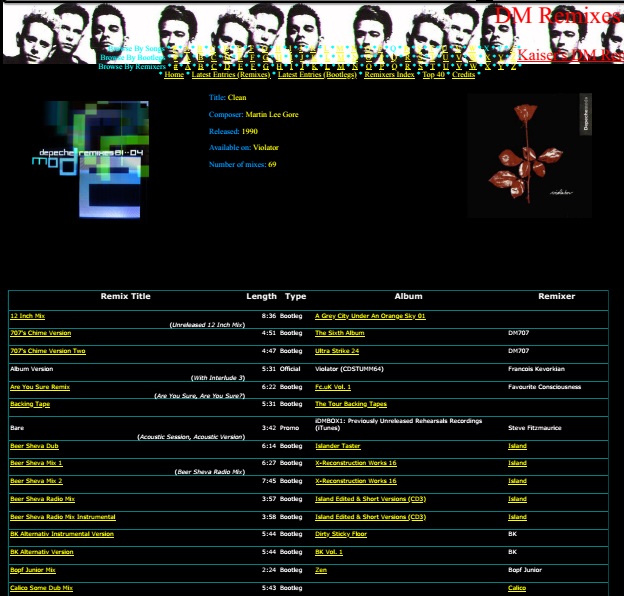Select Violator (CDSTUMM64) album text
The height and width of the screenshot is (596, 624).
coord(349,369)
